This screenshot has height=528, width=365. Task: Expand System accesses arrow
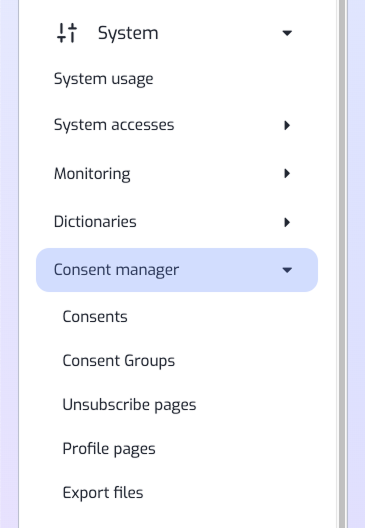287,125
